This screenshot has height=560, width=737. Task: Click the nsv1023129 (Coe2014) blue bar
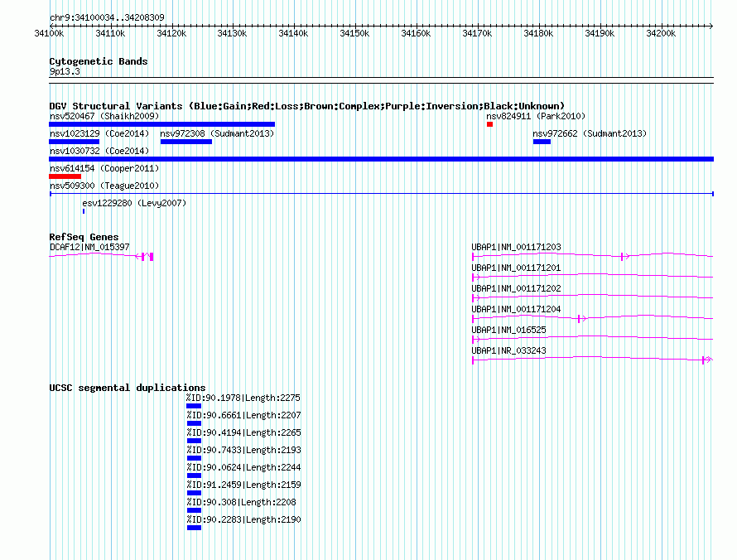click(x=75, y=142)
